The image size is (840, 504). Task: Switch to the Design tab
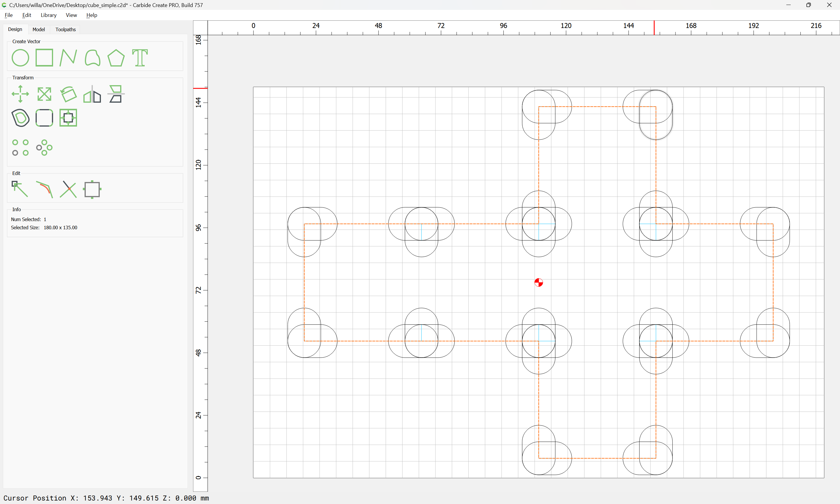tap(15, 29)
